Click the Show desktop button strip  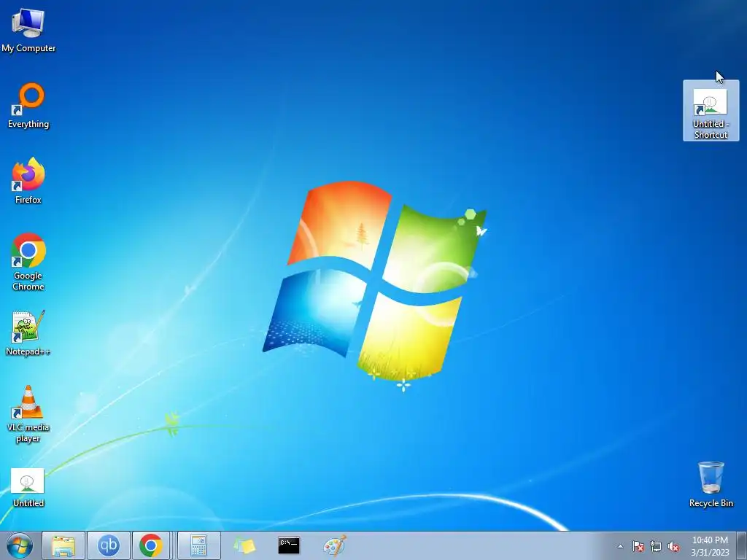[x=741, y=545]
